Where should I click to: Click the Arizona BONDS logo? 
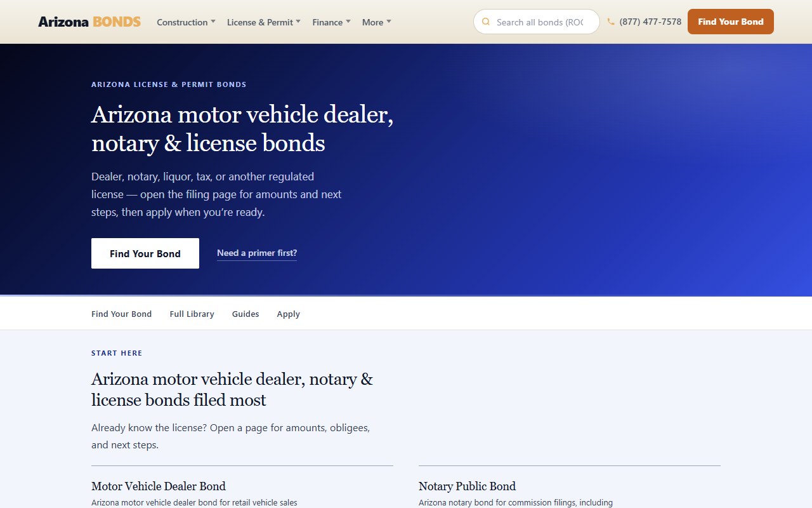pyautogui.click(x=89, y=22)
